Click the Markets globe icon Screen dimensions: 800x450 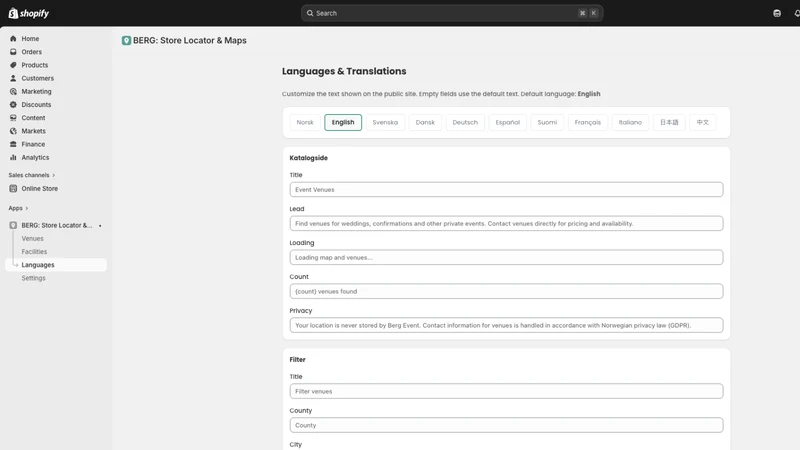point(13,131)
